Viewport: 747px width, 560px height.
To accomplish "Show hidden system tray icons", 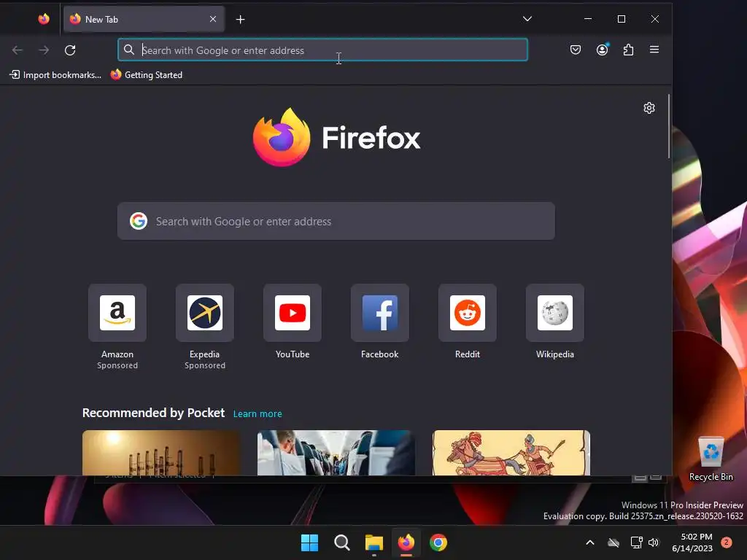I will click(589, 542).
